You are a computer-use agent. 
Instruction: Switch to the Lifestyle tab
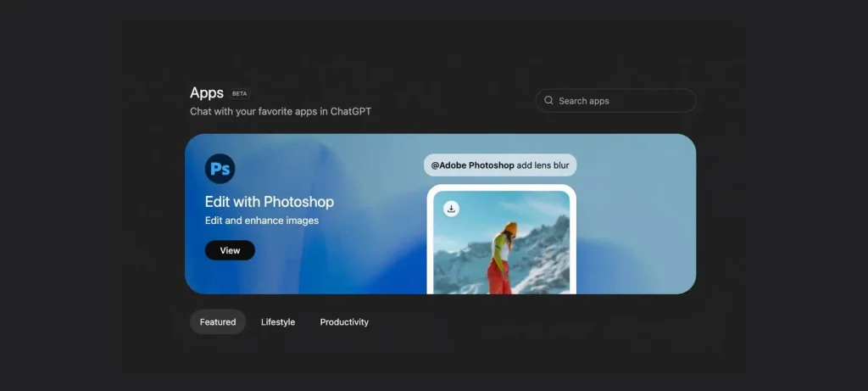278,322
